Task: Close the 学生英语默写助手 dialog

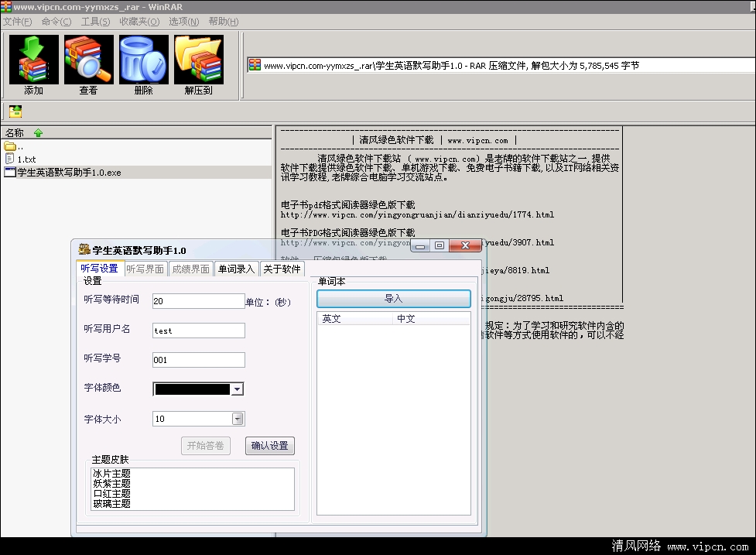Action: coord(465,245)
